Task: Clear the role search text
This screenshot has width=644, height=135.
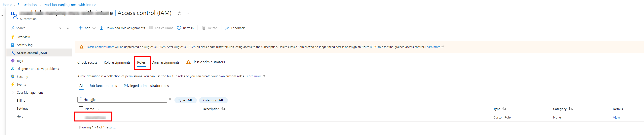Action: 170,99
